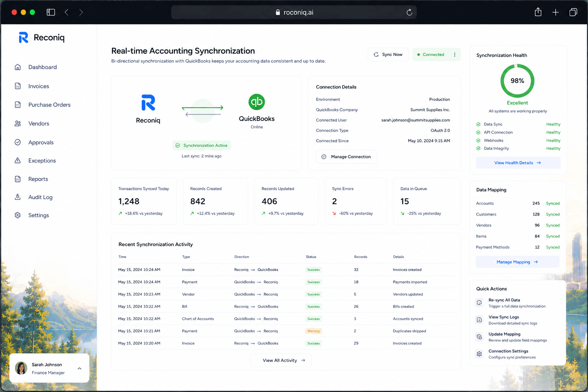Open Audit Log from sidebar
This screenshot has width=588, height=392.
(40, 197)
